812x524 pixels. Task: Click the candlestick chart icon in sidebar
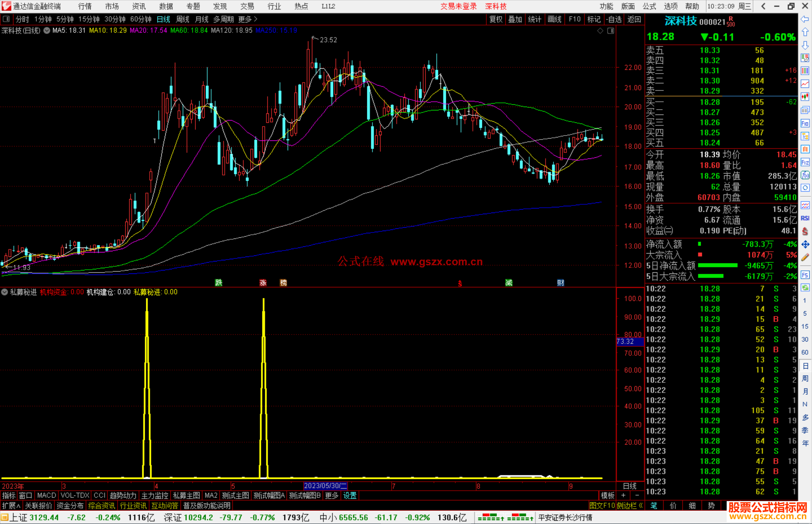click(x=805, y=97)
